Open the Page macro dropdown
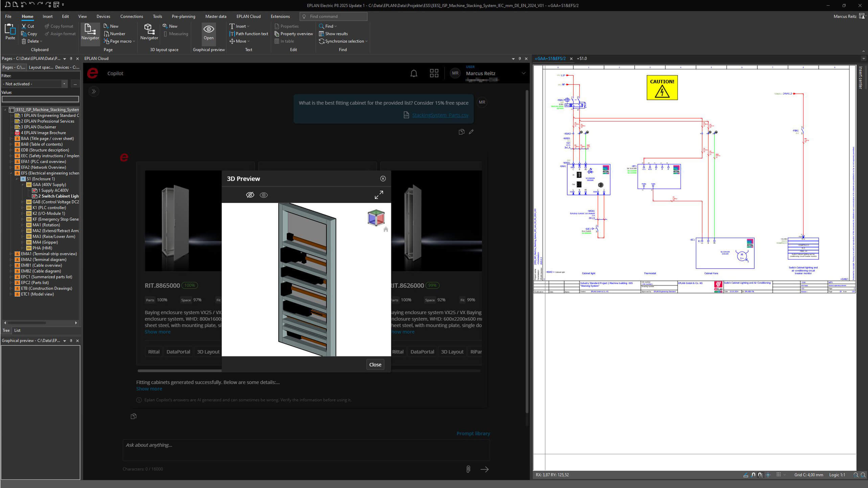This screenshot has width=868, height=488. (x=134, y=41)
